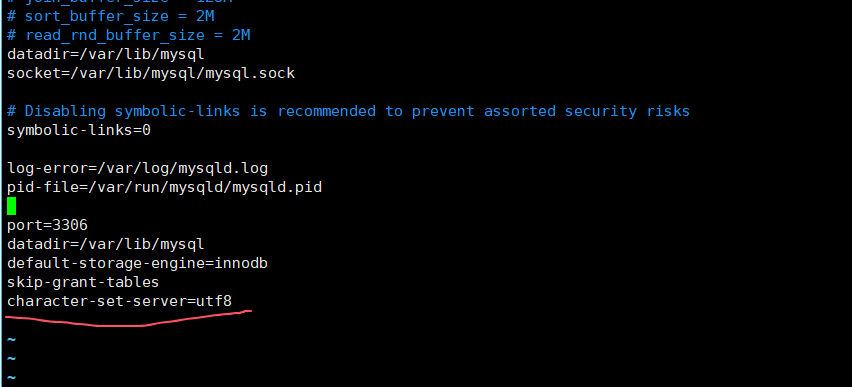This screenshot has width=852, height=387.
Task: Click the first datadir=/var/lib/mysql line
Action: 106,54
